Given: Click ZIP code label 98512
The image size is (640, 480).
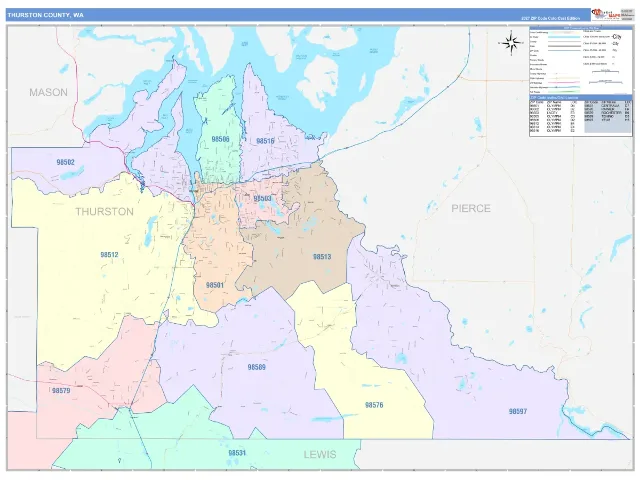Looking at the screenshot, I should tap(109, 255).
